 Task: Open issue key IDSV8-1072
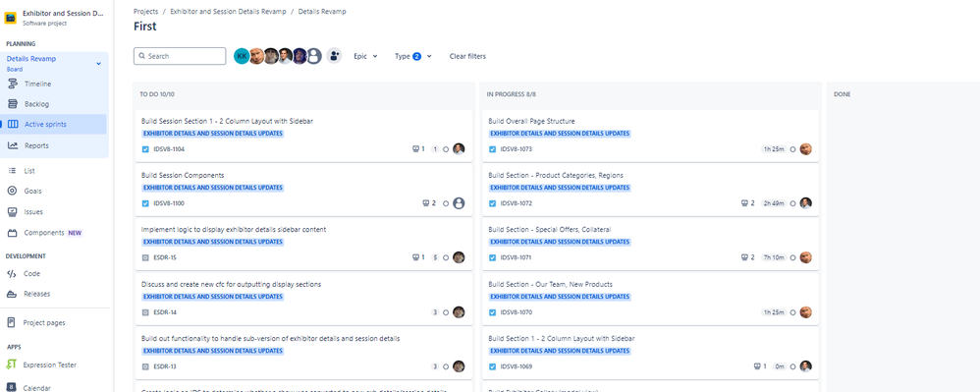(517, 203)
